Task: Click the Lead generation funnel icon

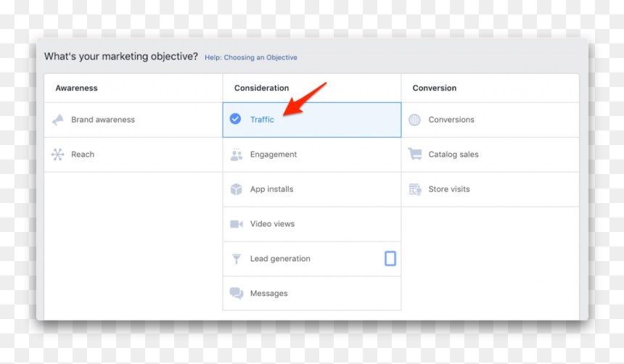Action: (x=237, y=259)
